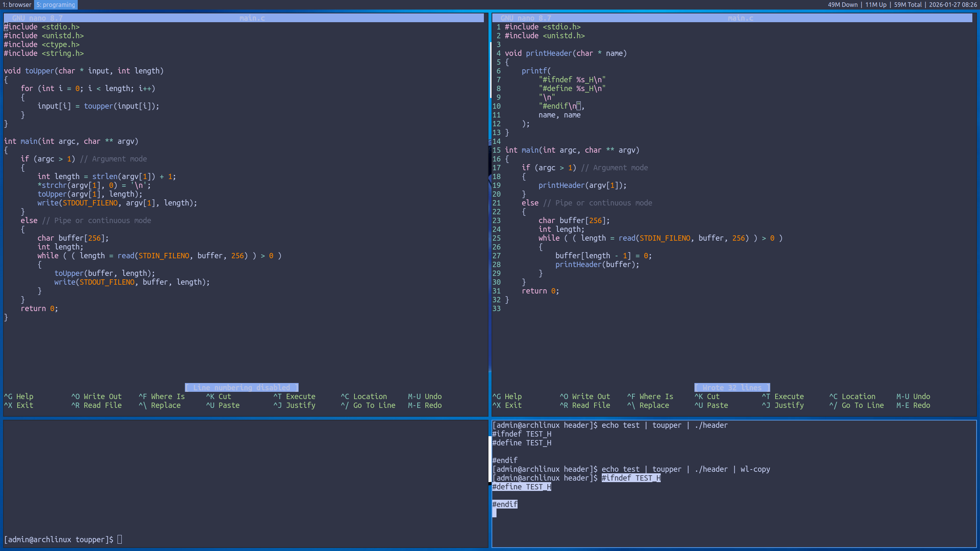Click ^F Where Is in right nano

tap(650, 396)
